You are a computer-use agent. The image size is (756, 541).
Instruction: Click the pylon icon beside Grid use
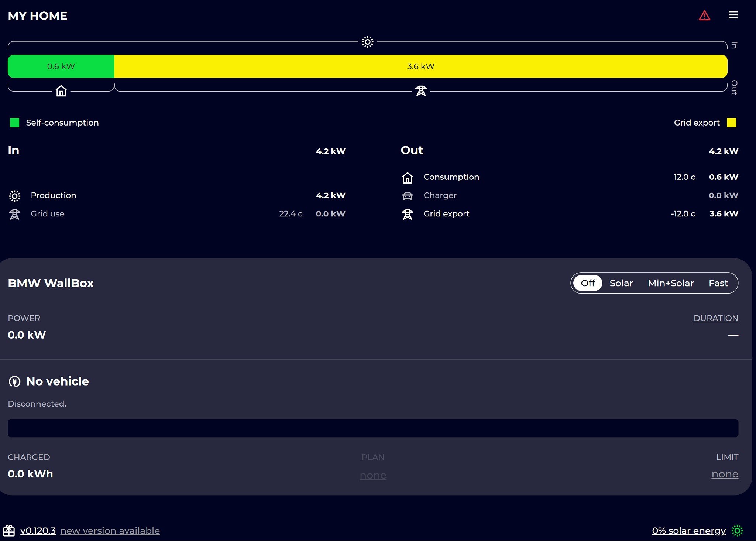point(14,214)
